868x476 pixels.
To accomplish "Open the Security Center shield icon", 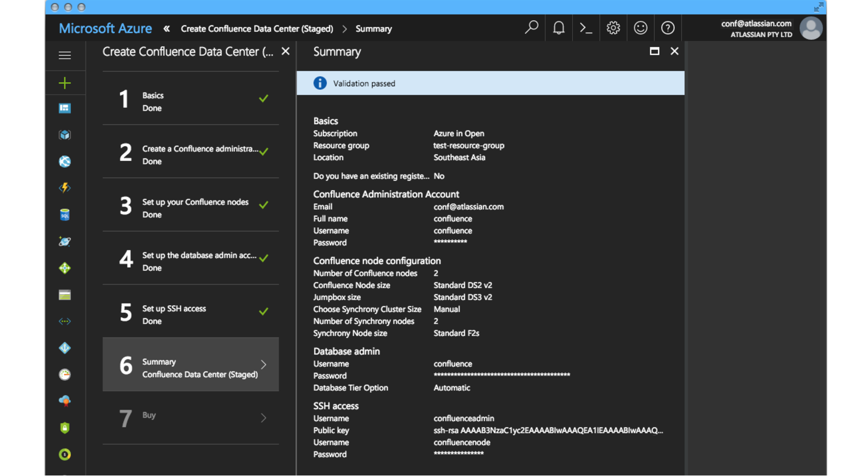I will click(64, 428).
